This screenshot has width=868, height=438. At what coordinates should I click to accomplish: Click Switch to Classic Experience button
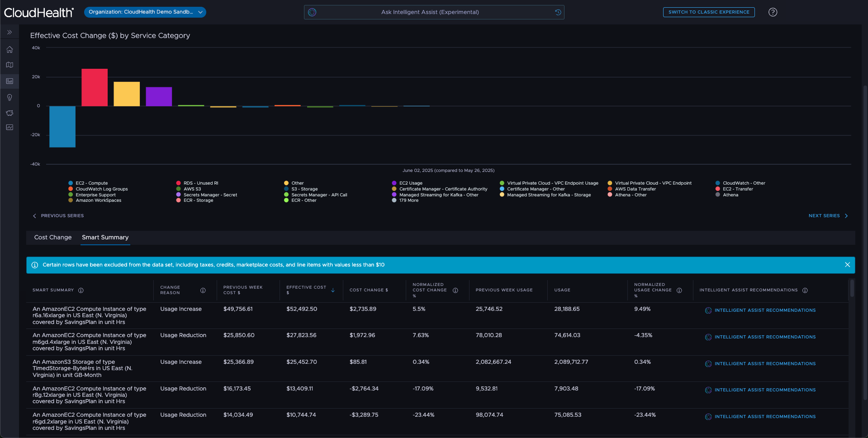coord(709,12)
